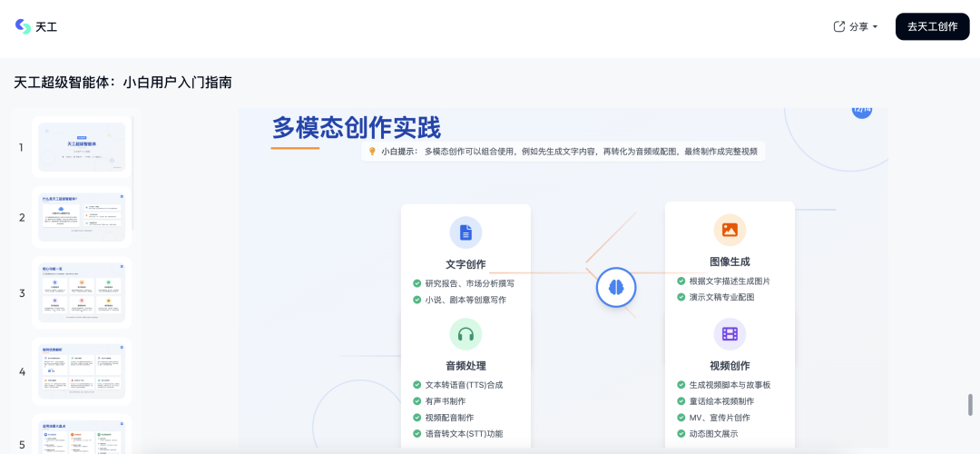Click the 视频创作 film icon
980x454 pixels.
[730, 334]
